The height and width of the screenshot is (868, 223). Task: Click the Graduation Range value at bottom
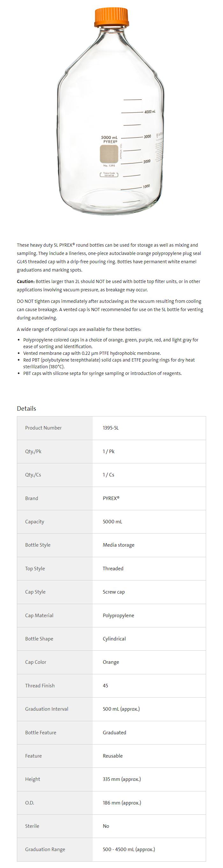(129, 849)
